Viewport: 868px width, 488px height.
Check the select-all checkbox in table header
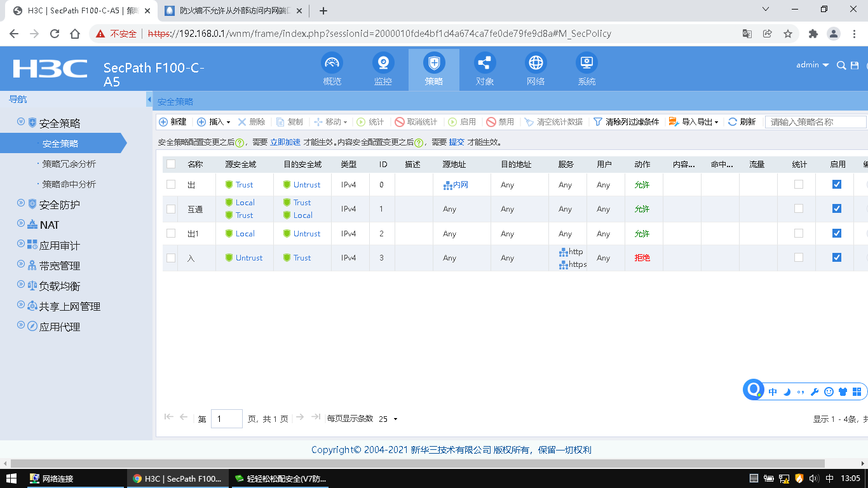click(x=171, y=164)
